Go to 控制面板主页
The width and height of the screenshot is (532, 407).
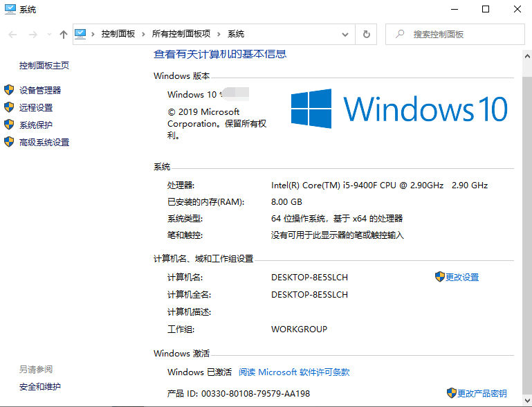pos(44,66)
